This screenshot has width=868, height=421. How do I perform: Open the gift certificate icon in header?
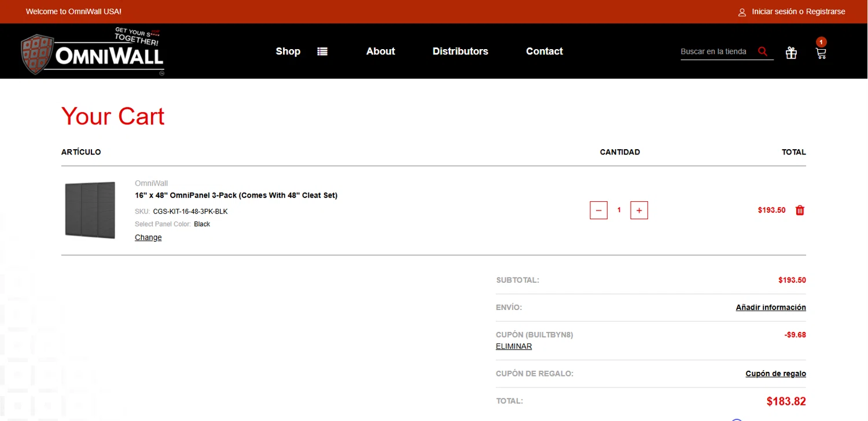791,53
